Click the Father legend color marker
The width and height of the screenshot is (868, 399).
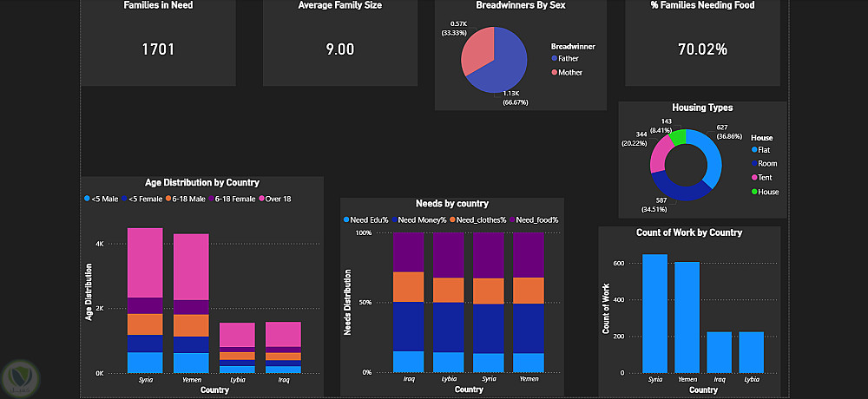coord(554,59)
